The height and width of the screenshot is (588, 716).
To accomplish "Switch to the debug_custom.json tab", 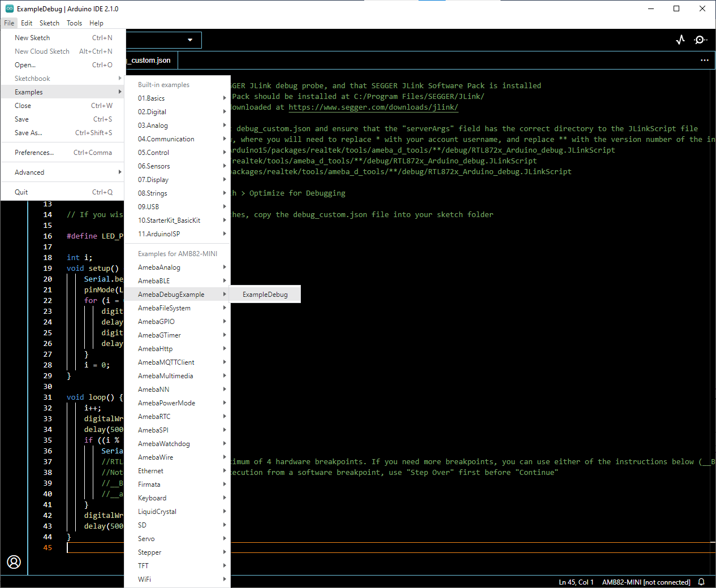I will (x=151, y=60).
